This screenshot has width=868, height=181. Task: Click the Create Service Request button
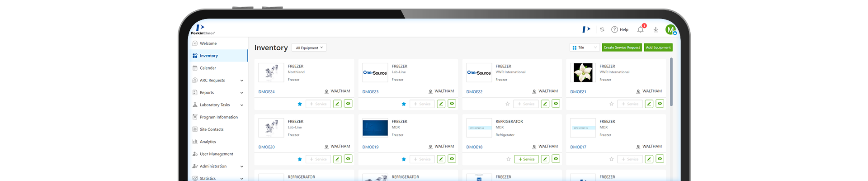[x=622, y=48]
